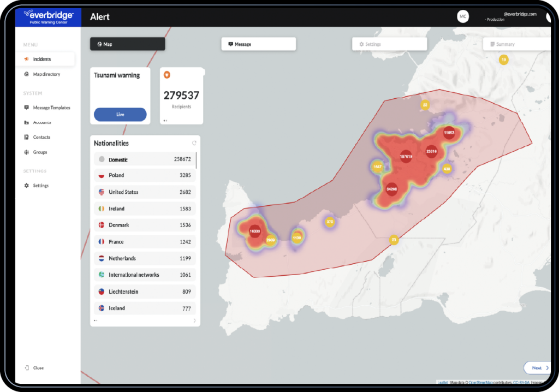Screen dimensions: 559x392
Task: Click the Groups icon in sidebar
Action: coord(26,152)
